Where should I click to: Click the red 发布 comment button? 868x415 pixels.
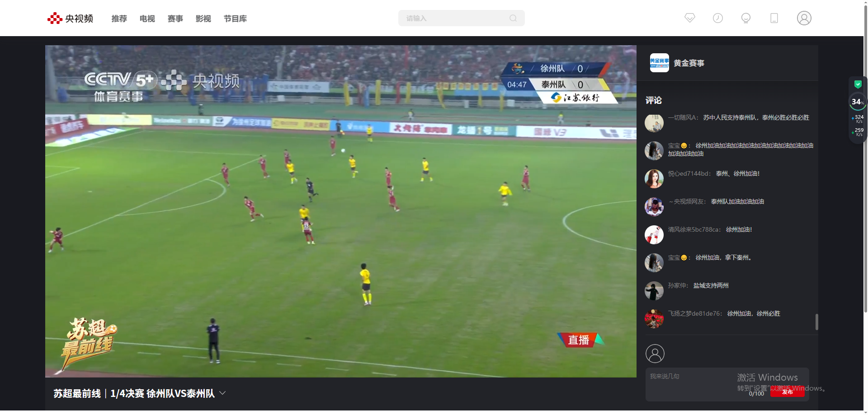click(787, 392)
